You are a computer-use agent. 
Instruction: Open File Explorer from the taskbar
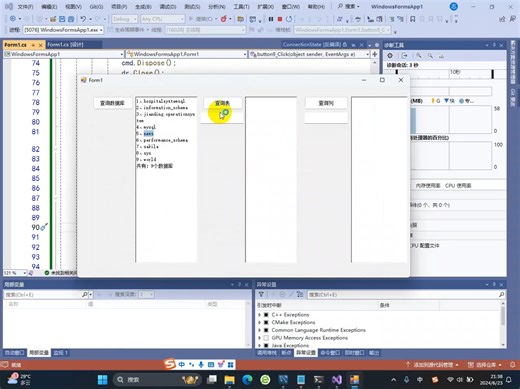click(229, 380)
